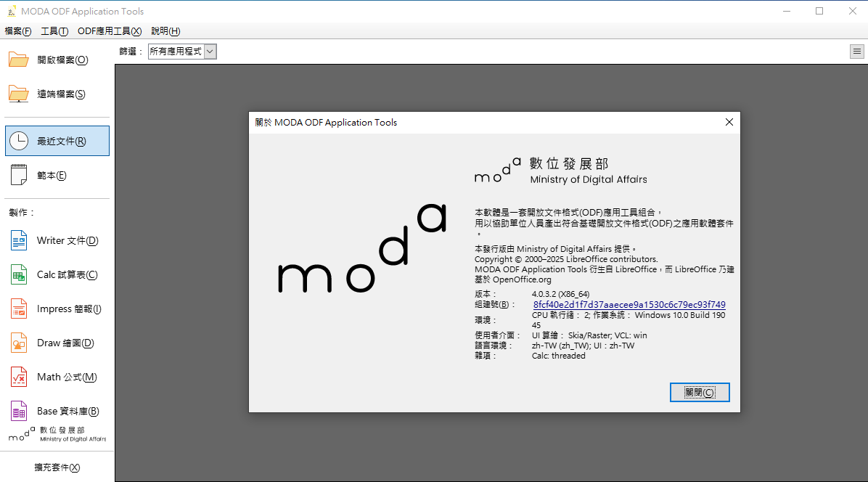Click the Math formula icon

pos(19,377)
